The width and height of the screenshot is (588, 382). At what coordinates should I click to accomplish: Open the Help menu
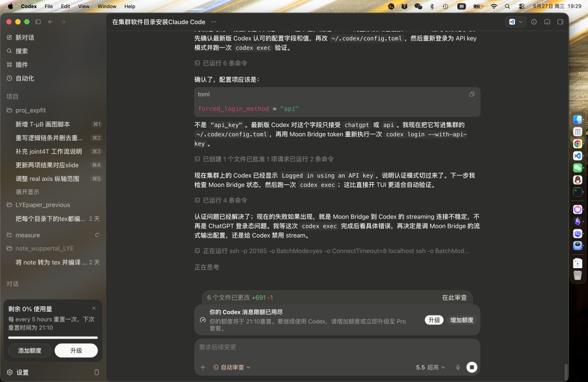(x=130, y=7)
